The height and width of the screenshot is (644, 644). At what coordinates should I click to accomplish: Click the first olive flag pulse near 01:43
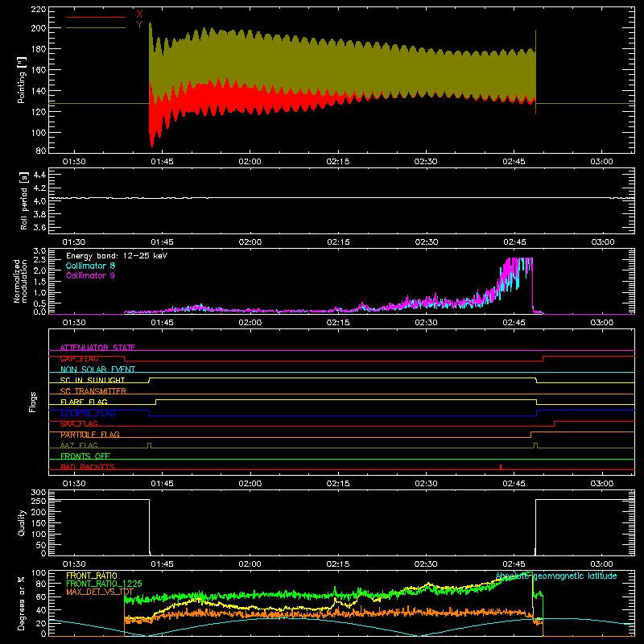pos(149,445)
